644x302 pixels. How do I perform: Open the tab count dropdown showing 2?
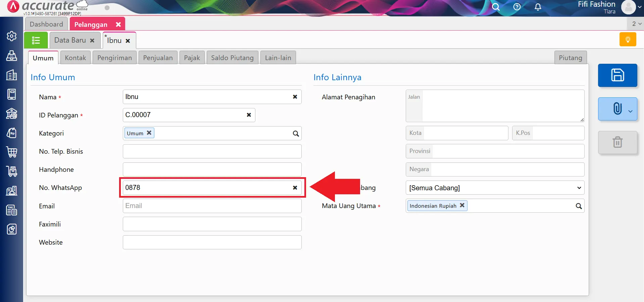[636, 24]
